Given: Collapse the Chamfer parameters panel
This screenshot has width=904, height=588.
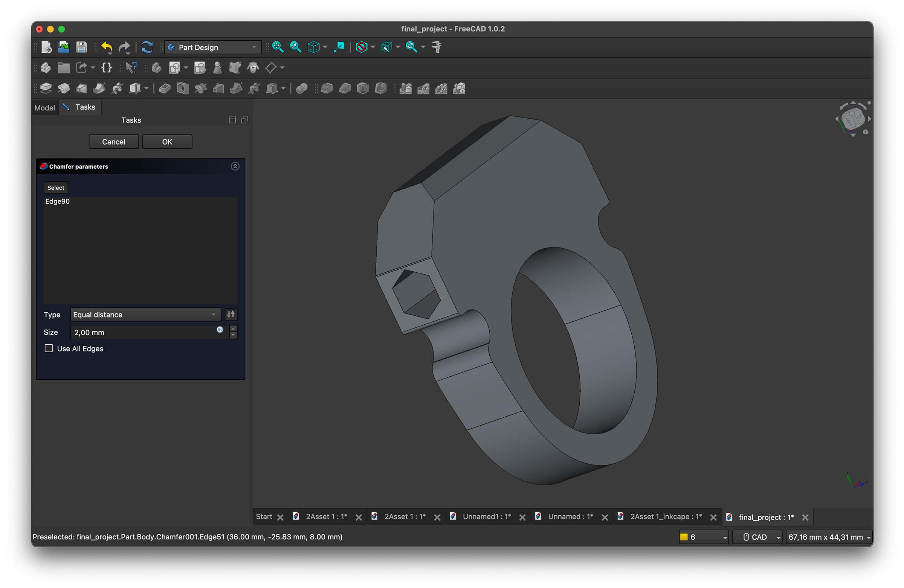Looking at the screenshot, I should (235, 166).
